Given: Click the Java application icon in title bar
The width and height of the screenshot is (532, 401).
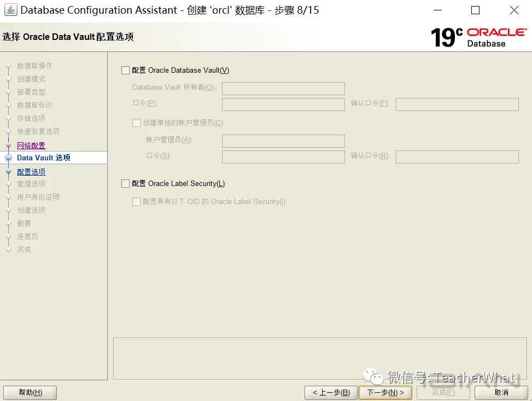Looking at the screenshot, I should [x=10, y=10].
